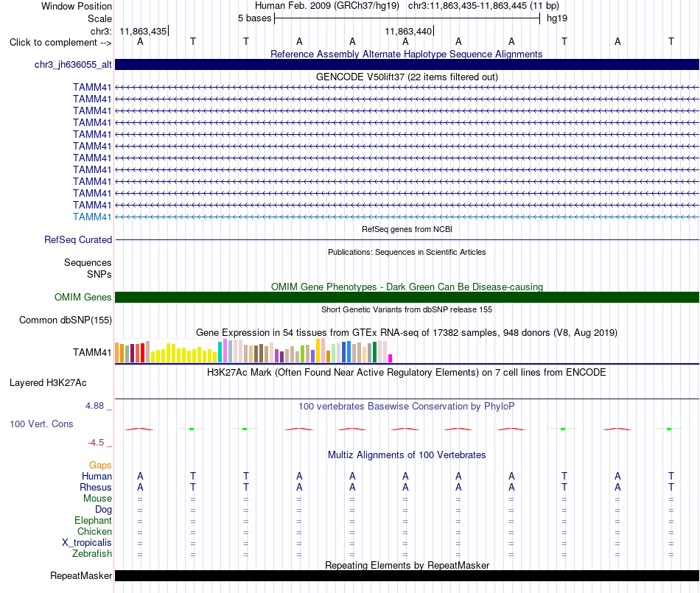
Task: Click '100 vertebrates Basewise Conservation by PhyloP' title
Action: pos(406,407)
